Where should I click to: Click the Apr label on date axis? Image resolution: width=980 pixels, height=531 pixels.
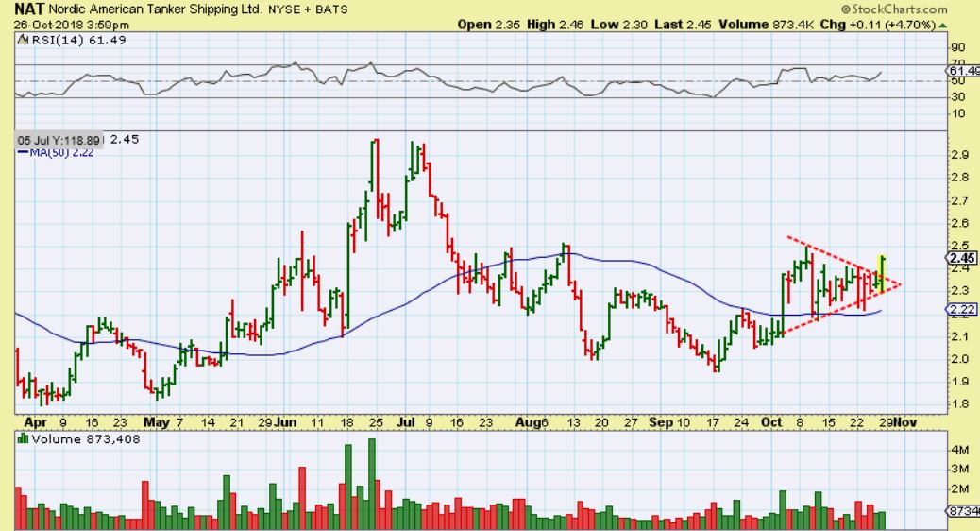click(36, 422)
